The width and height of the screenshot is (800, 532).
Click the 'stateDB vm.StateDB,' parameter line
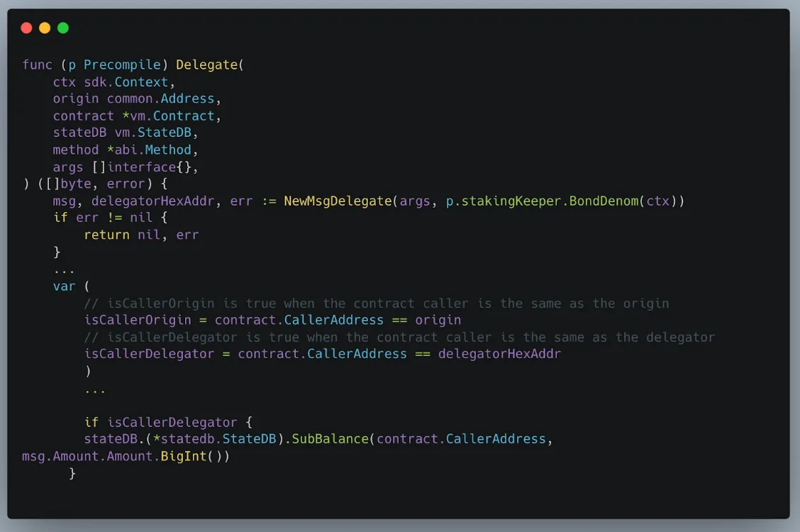tap(126, 133)
